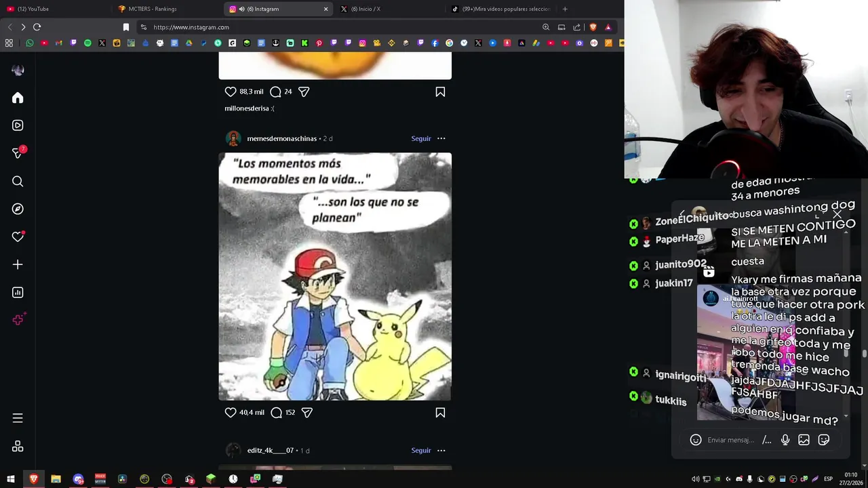The width and height of the screenshot is (868, 488).
Task: Click the pink sparkle plus sidebar icon
Action: pyautogui.click(x=18, y=320)
